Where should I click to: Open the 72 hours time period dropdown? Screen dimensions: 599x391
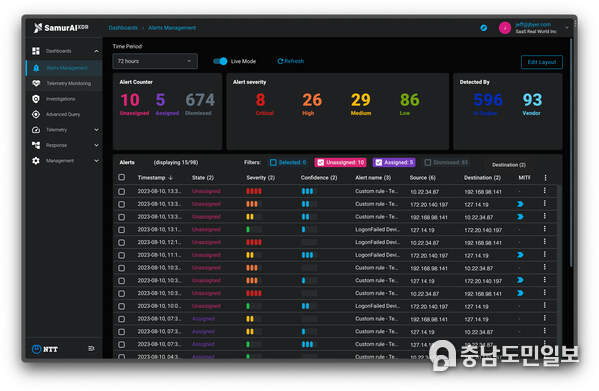coord(155,61)
